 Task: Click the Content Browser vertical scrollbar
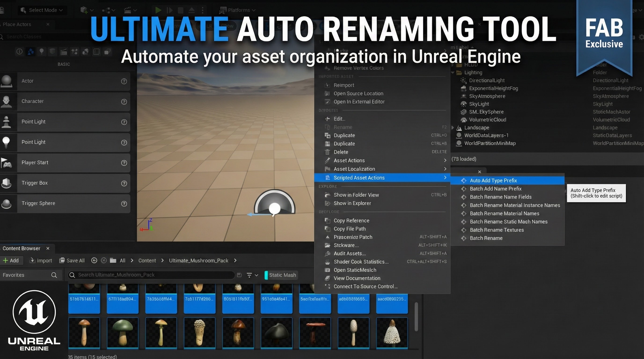click(416, 317)
